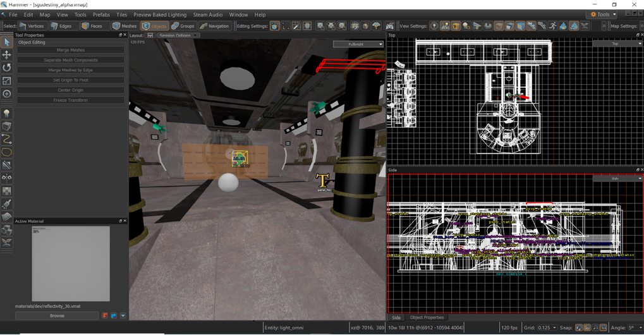Click the orange icon beside Browse button
Image resolution: width=644 pixels, height=335 pixels.
tap(105, 315)
